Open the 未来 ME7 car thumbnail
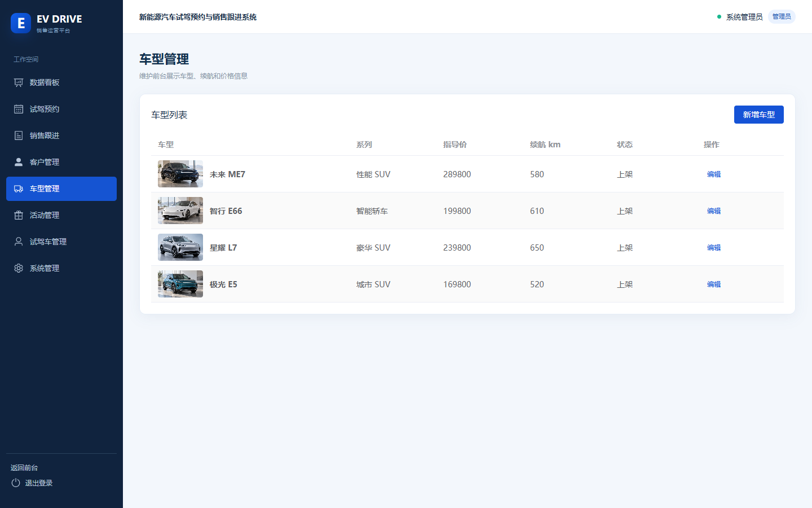This screenshot has height=508, width=812. [x=180, y=174]
